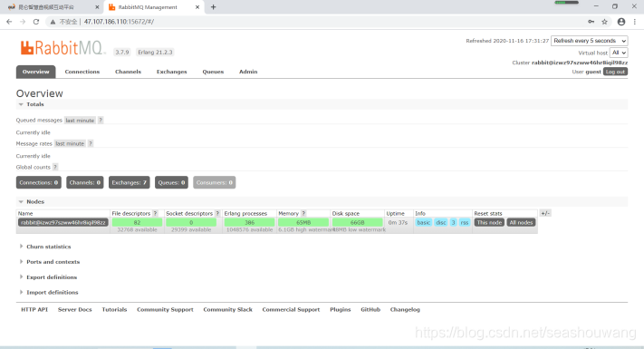This screenshot has height=349, width=644.
Task: Click Connections: 0 count button
Action: coord(39,182)
